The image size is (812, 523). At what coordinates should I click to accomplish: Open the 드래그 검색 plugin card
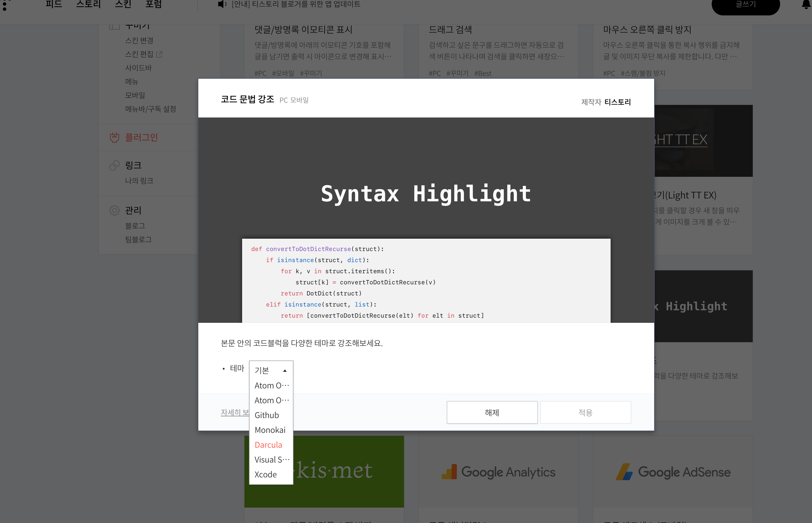coord(499,51)
